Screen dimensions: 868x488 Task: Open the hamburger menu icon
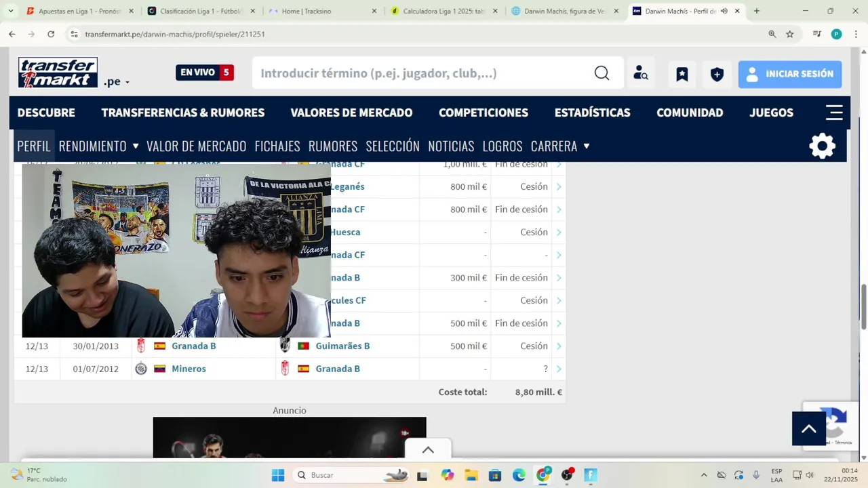pos(834,113)
